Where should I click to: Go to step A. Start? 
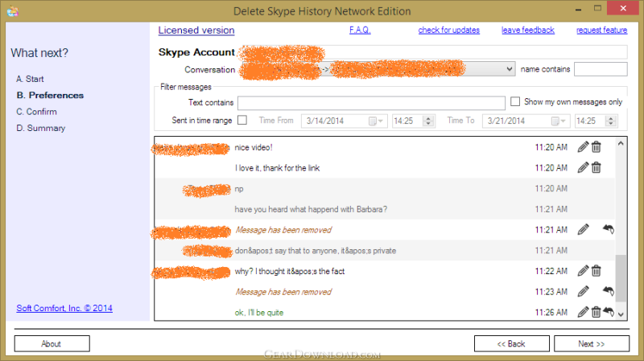(30, 79)
